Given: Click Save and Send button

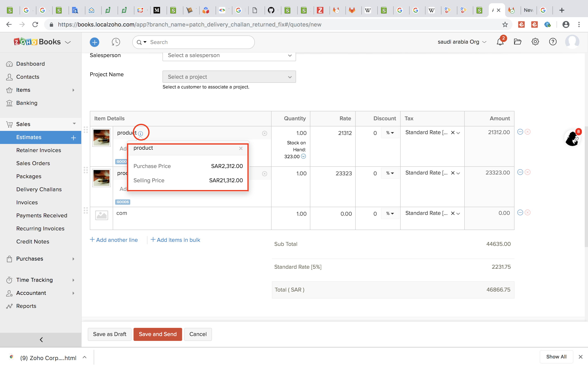Looking at the screenshot, I should click(x=157, y=334).
